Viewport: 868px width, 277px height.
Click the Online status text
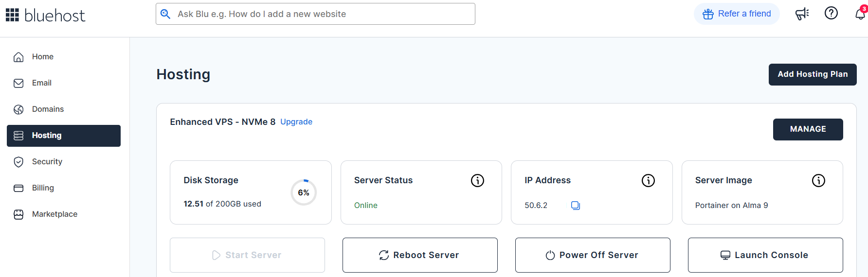[366, 206]
